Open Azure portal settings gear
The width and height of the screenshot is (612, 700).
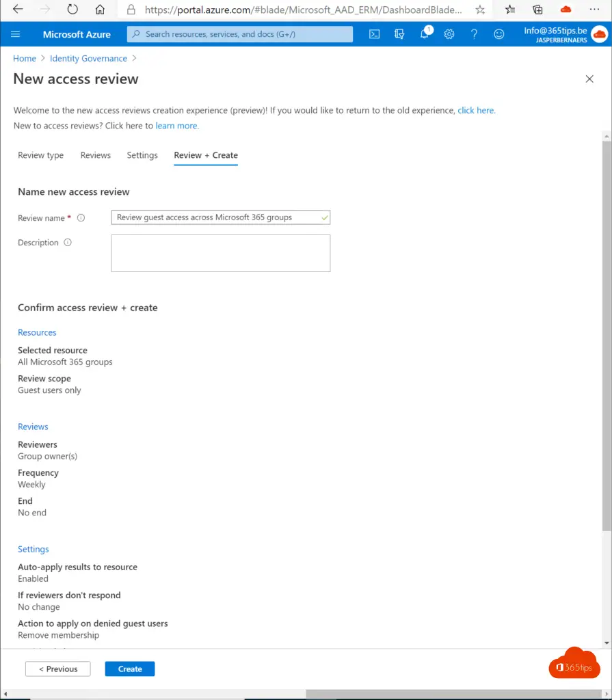coord(449,34)
